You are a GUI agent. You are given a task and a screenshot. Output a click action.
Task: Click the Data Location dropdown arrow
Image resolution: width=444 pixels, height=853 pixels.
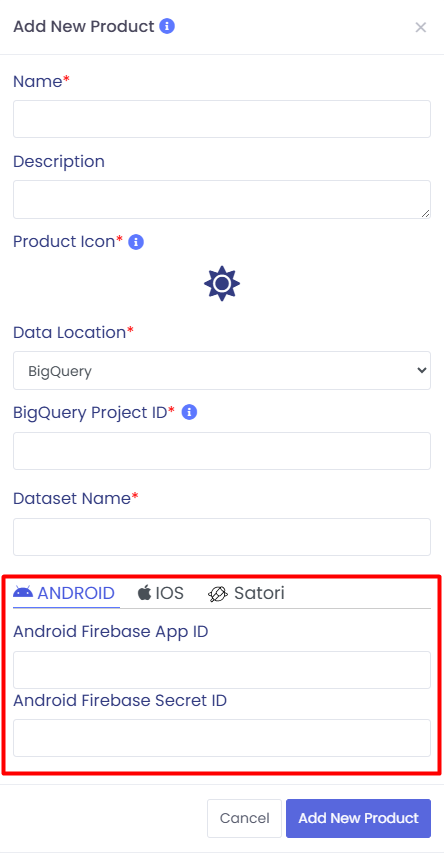click(x=421, y=370)
